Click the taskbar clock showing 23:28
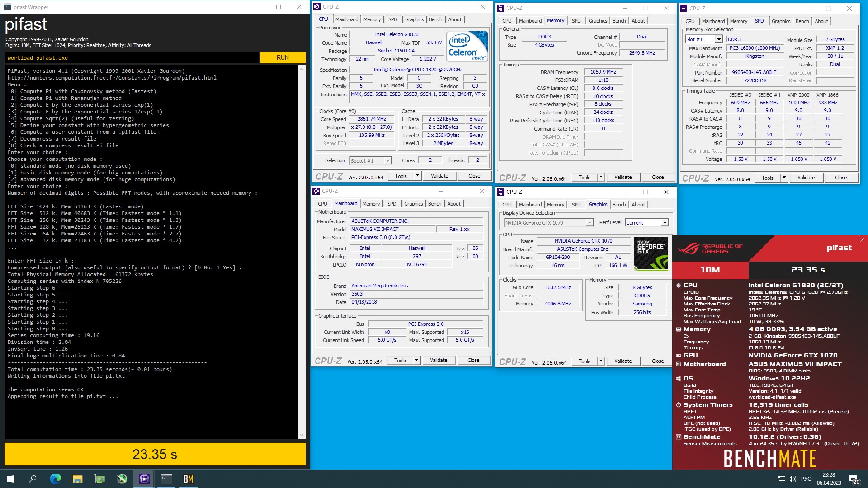 point(829,479)
